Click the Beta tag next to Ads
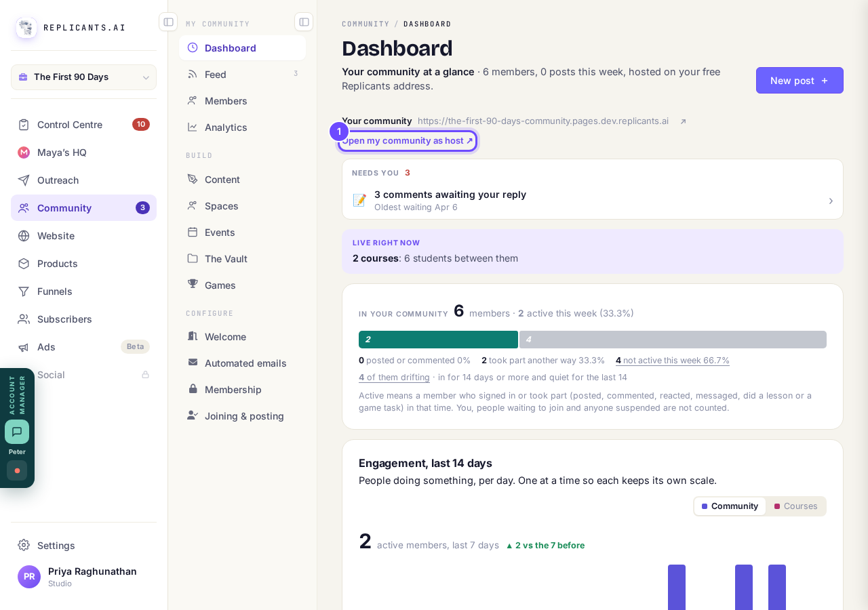This screenshot has height=610, width=868. click(x=135, y=346)
